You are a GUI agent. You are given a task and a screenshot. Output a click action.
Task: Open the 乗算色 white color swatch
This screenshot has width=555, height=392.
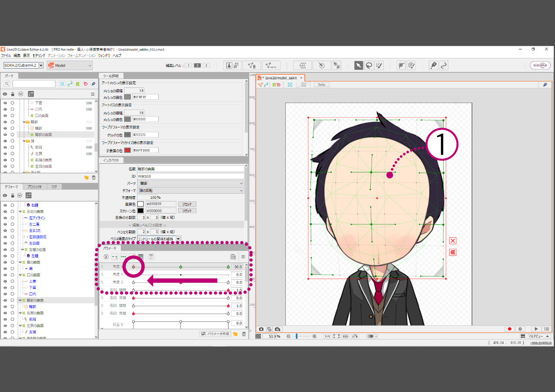tap(140, 204)
